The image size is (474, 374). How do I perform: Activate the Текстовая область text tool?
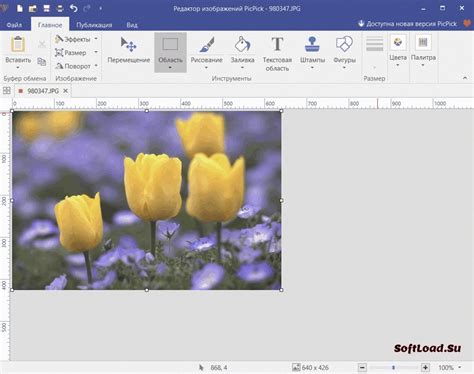click(277, 53)
